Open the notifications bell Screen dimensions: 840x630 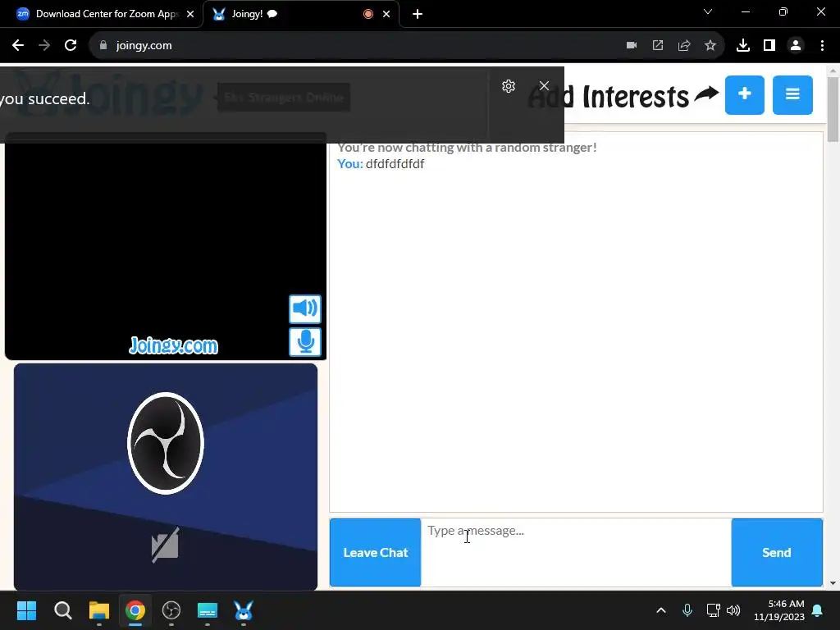818,610
